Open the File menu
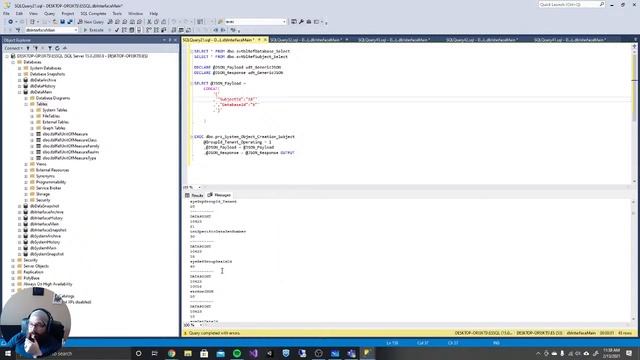 (x=7, y=13)
